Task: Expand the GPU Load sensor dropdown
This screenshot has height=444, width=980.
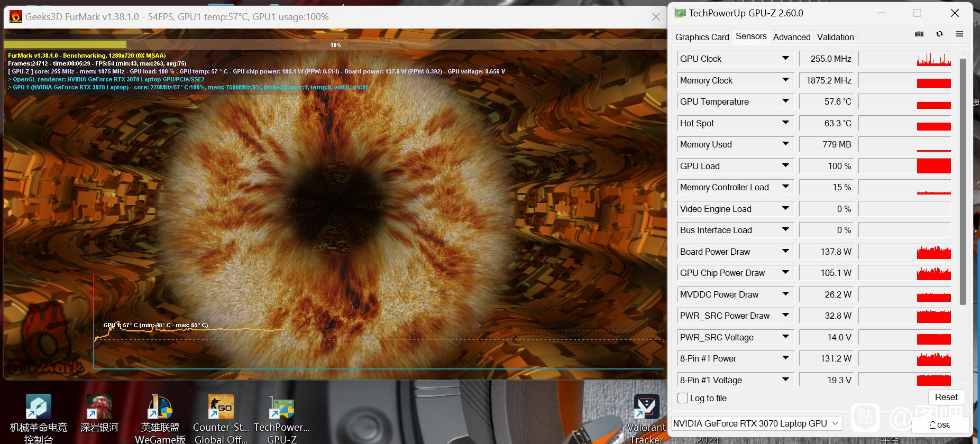Action: coord(785,165)
